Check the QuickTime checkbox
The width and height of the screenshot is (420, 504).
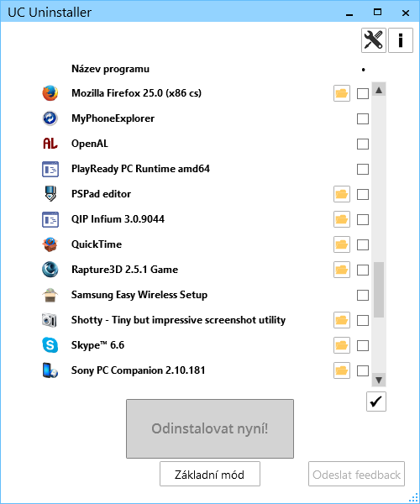click(363, 244)
